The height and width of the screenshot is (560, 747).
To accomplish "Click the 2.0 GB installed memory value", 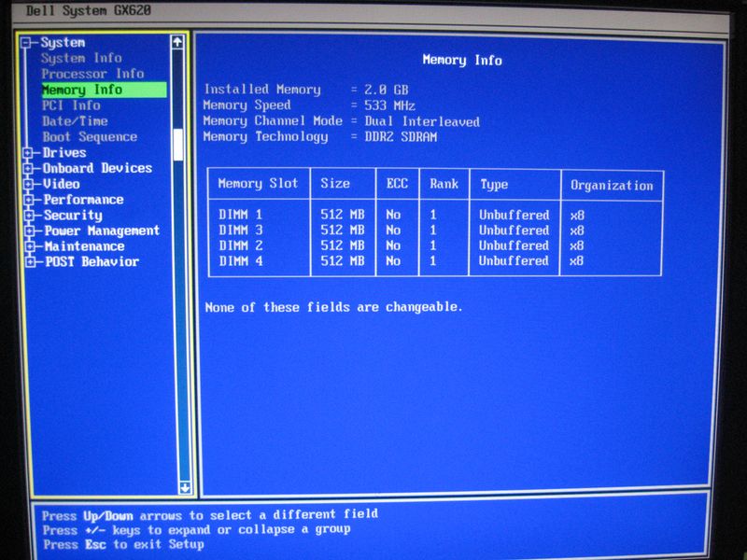I will [387, 90].
